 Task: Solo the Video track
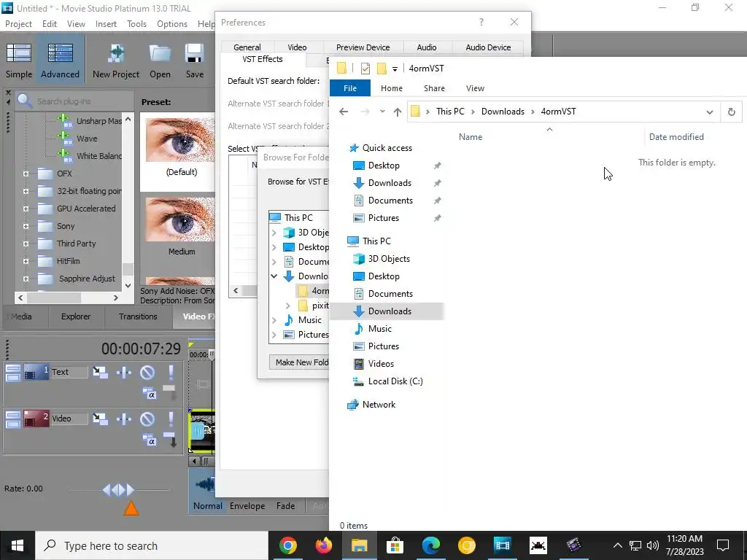(171, 419)
